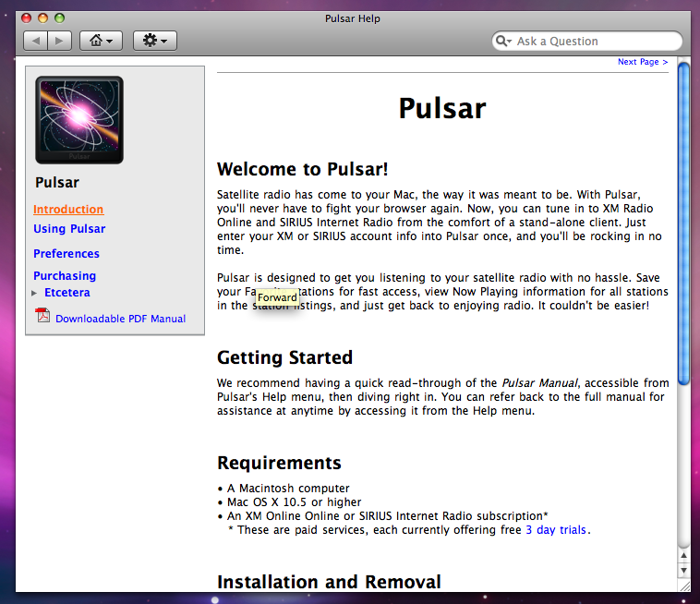The image size is (700, 604).
Task: Follow the Next Page link
Action: pos(643,62)
